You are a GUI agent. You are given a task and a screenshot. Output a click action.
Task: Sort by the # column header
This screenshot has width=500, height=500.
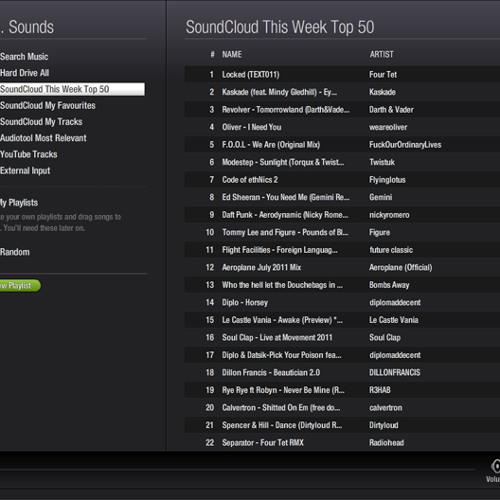212,54
